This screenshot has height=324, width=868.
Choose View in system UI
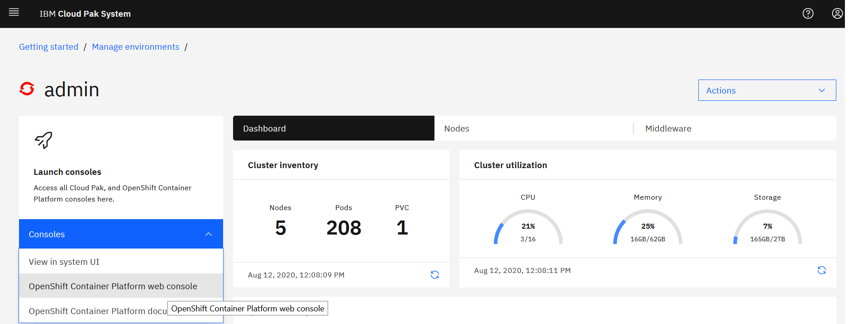pos(64,262)
